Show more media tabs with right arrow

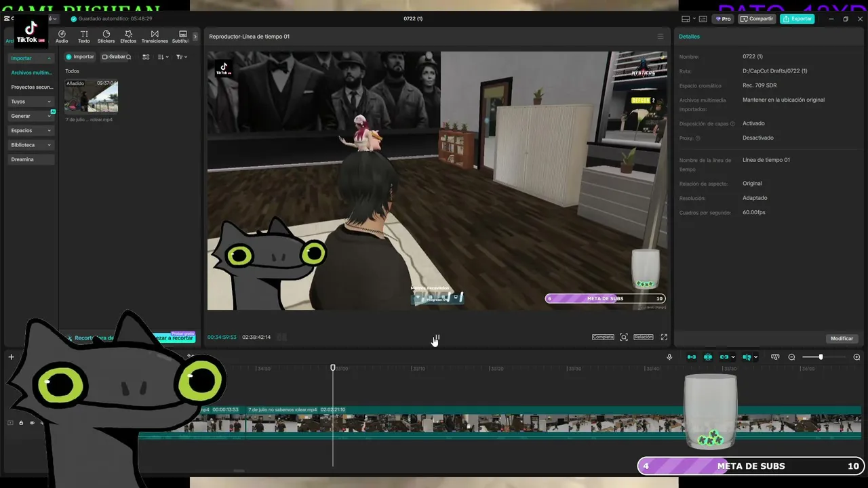click(195, 37)
